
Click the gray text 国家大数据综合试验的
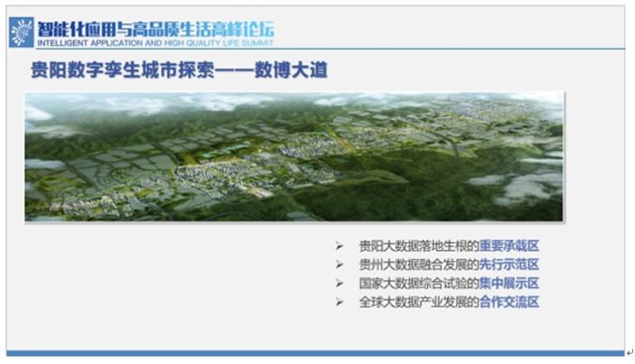(420, 284)
